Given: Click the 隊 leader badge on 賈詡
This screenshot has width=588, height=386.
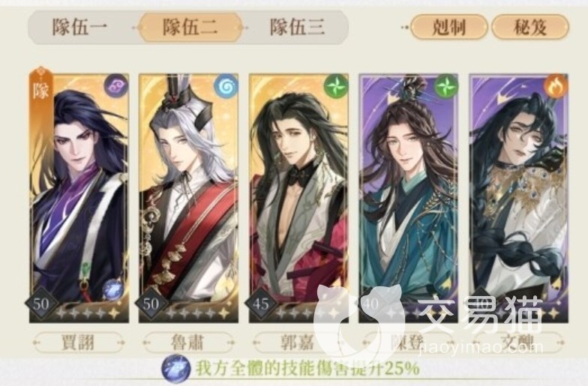Looking at the screenshot, I should pos(41,90).
